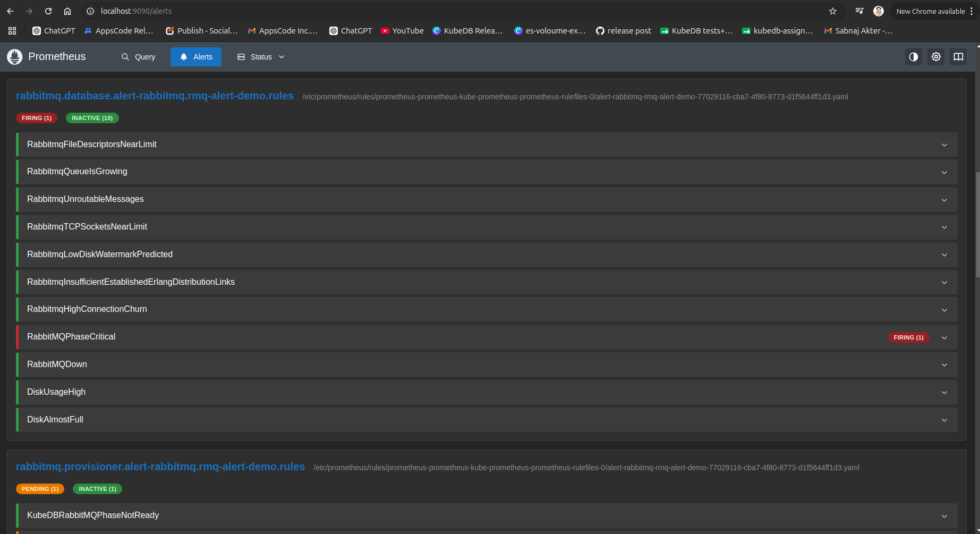This screenshot has width=980, height=534.
Task: View site information icon in address bar
Action: click(x=90, y=11)
